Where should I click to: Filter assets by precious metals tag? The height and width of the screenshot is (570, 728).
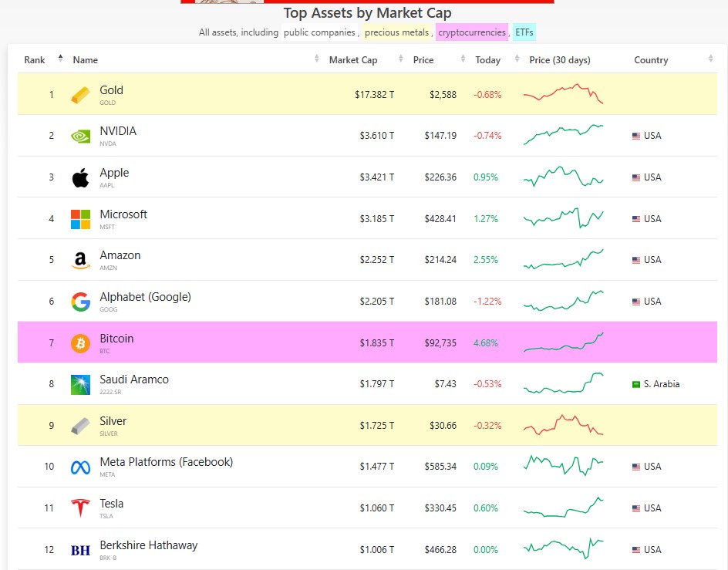(x=396, y=32)
